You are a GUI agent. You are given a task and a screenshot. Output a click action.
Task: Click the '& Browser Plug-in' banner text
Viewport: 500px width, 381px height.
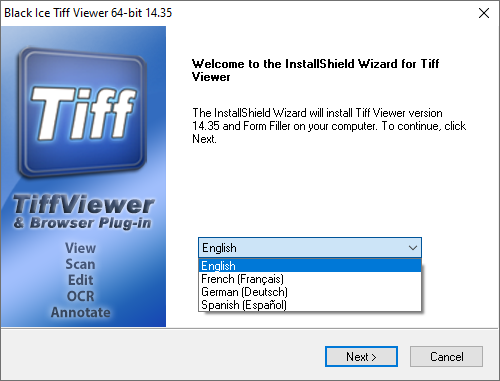coord(82,223)
